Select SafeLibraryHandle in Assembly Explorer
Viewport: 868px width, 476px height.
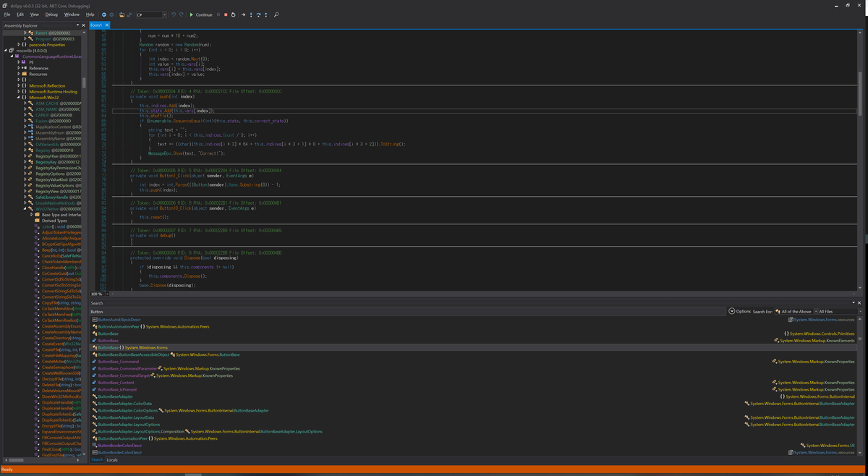(x=58, y=197)
